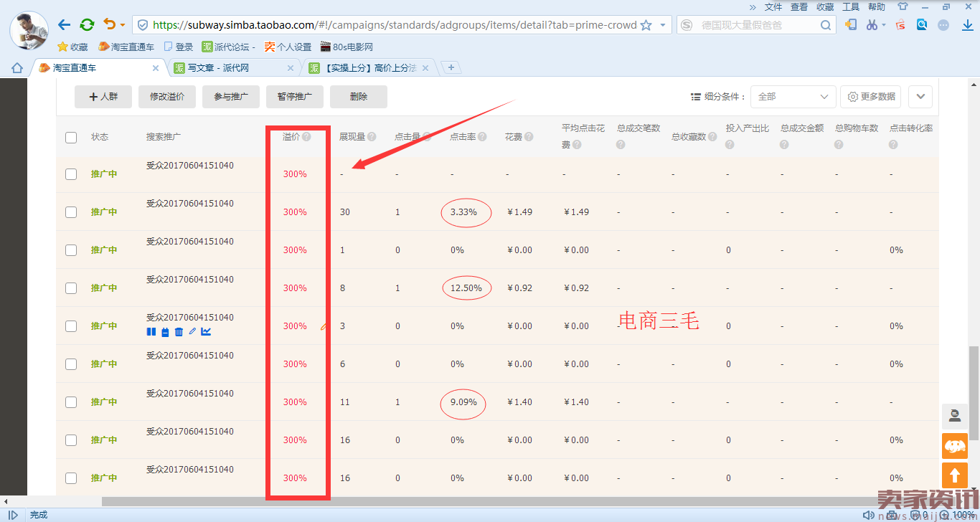Click help icon next to 展现量 header
The image size is (980, 522).
click(x=372, y=136)
